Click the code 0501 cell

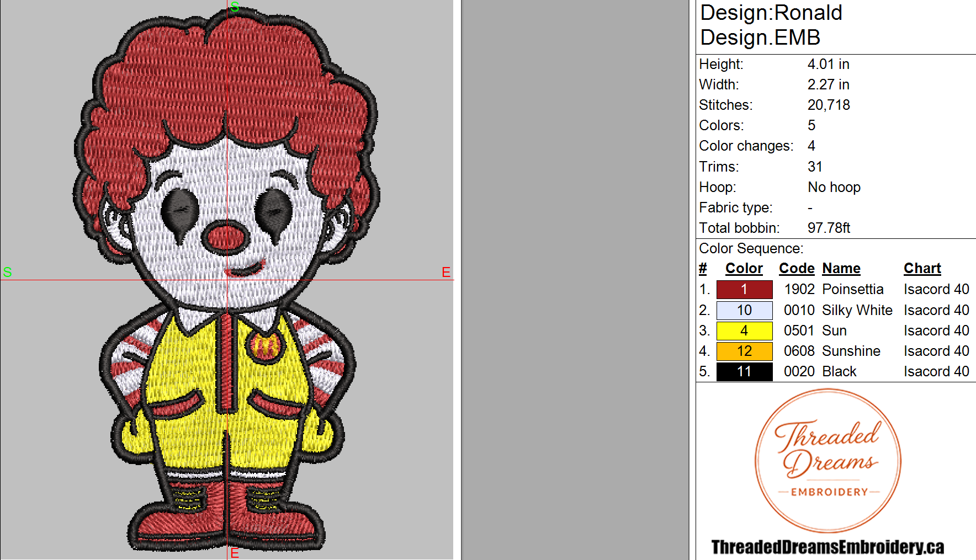pos(799,330)
